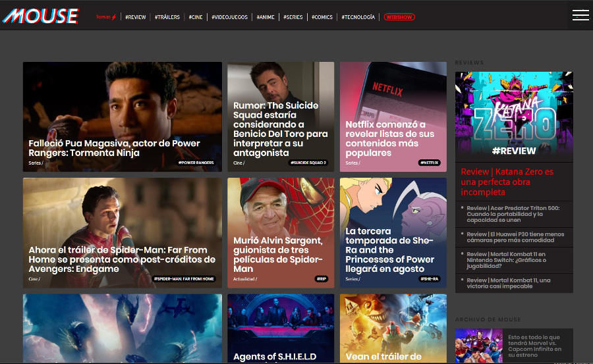Open the 'Vean el tráiler de' card
The image size is (593, 364).
pyautogui.click(x=393, y=328)
